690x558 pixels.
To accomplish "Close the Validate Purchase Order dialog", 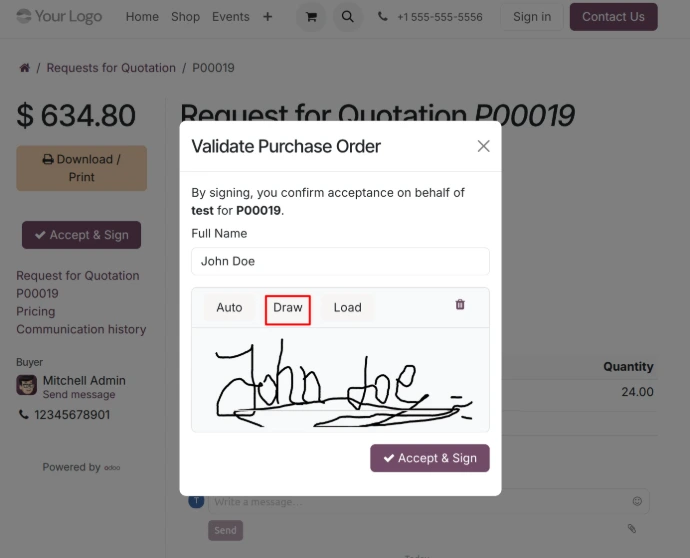I will pyautogui.click(x=483, y=146).
